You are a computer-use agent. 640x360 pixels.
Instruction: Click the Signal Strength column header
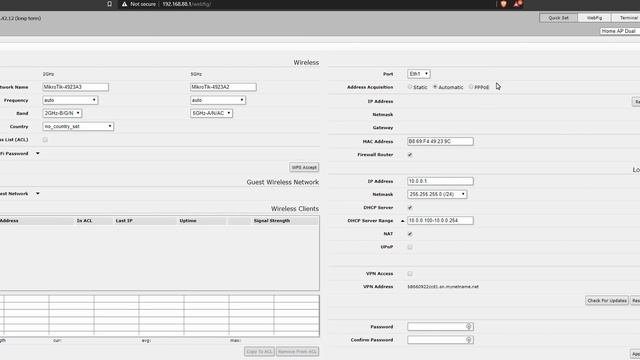pos(272,220)
